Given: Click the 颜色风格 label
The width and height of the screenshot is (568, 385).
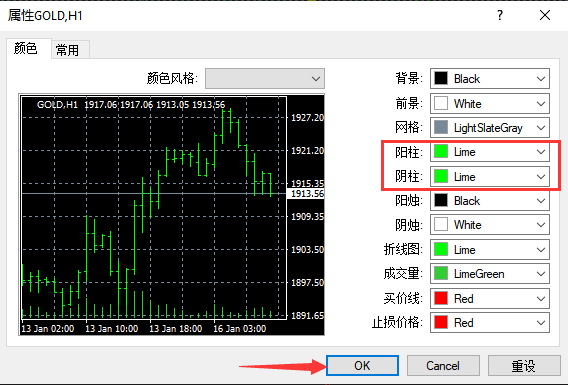Looking at the screenshot, I should coord(172,78).
